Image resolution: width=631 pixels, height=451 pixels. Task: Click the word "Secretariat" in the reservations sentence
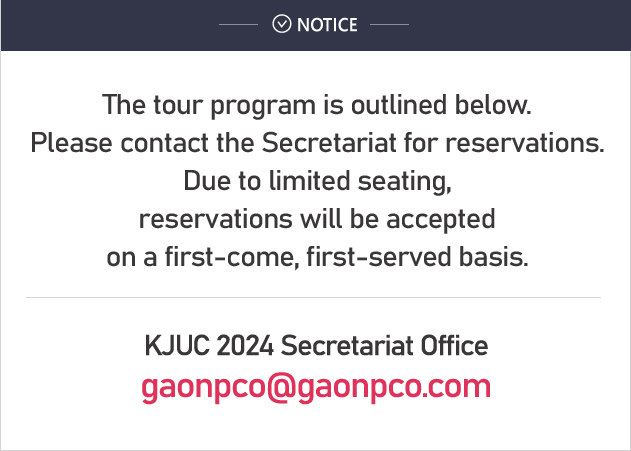[x=329, y=143]
